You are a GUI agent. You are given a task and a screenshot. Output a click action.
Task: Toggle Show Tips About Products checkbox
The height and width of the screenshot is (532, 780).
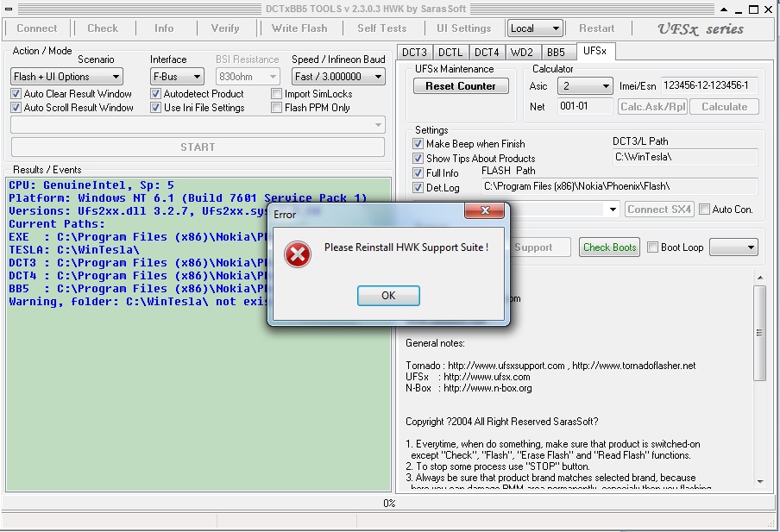pyautogui.click(x=418, y=158)
